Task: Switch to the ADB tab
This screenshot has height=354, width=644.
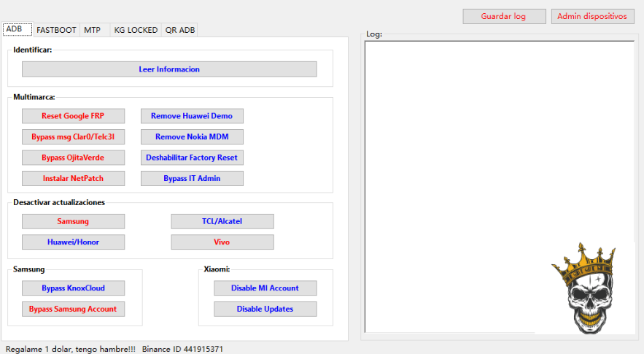Action: pos(18,29)
